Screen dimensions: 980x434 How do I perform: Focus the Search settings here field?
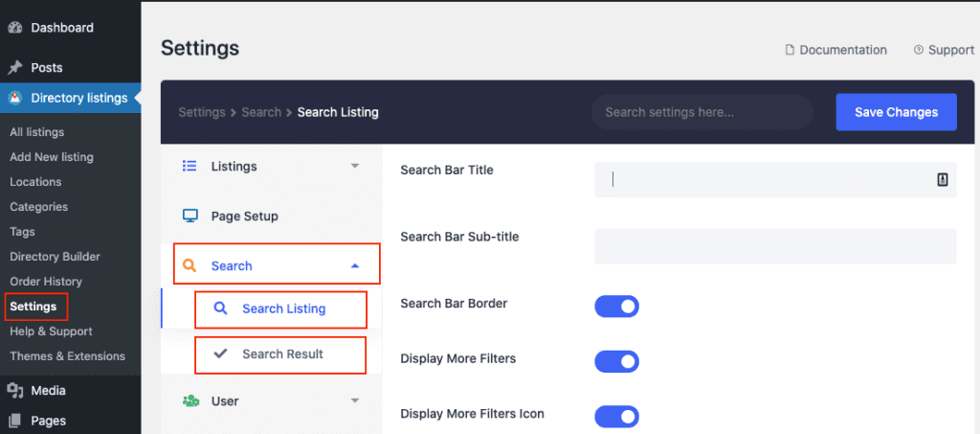702,112
